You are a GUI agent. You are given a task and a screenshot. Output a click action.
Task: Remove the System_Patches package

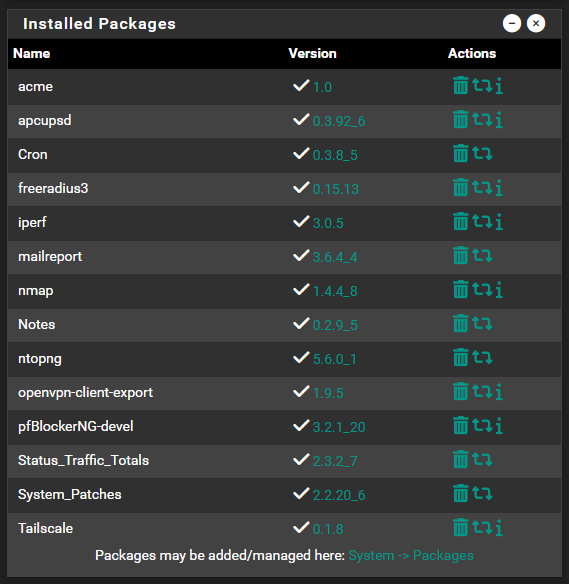click(461, 493)
